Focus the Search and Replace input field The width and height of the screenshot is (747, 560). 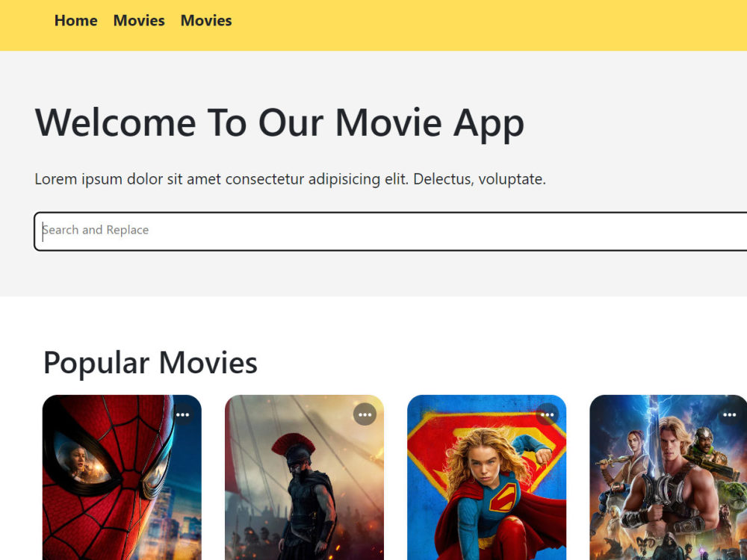[390, 231]
